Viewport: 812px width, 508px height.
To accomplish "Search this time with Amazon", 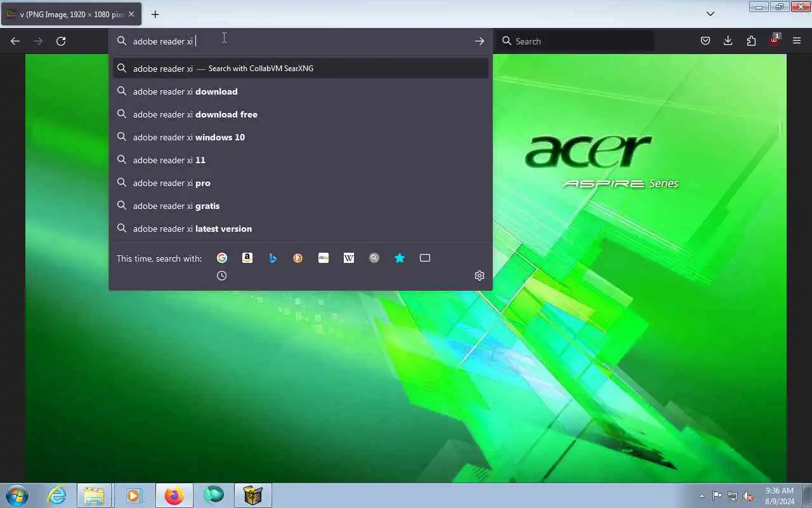I will 247,258.
